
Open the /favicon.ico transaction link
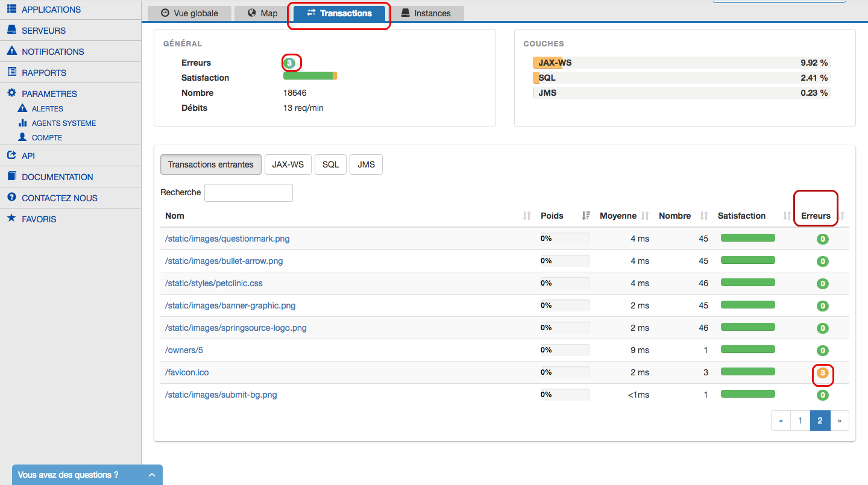click(187, 372)
